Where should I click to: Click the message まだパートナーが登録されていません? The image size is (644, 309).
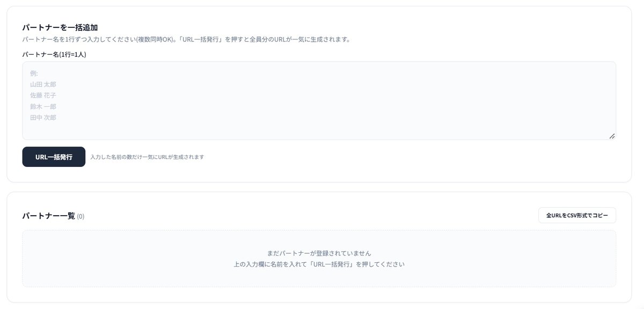coord(319,253)
